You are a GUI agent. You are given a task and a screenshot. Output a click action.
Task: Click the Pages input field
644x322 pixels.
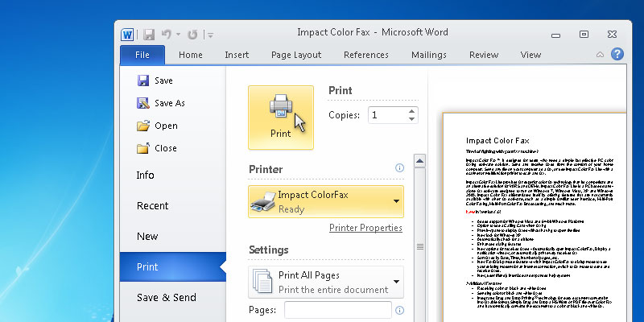coord(337,310)
